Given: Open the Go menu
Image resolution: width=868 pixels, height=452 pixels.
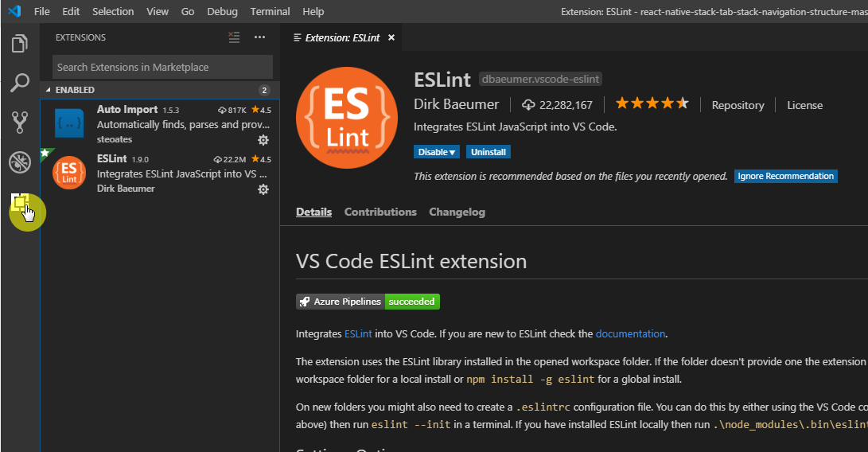Looking at the screenshot, I should click(x=188, y=11).
